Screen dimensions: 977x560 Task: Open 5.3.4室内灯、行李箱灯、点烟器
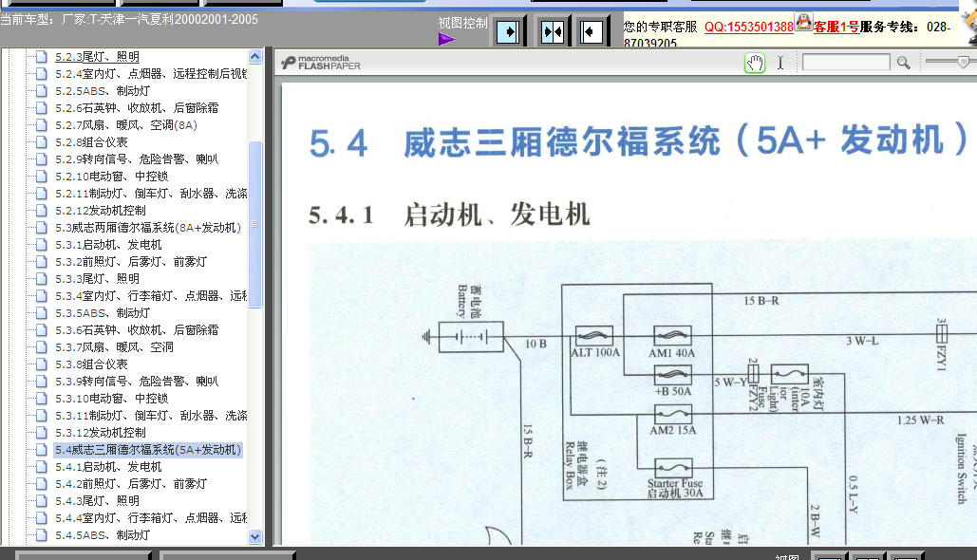[151, 296]
